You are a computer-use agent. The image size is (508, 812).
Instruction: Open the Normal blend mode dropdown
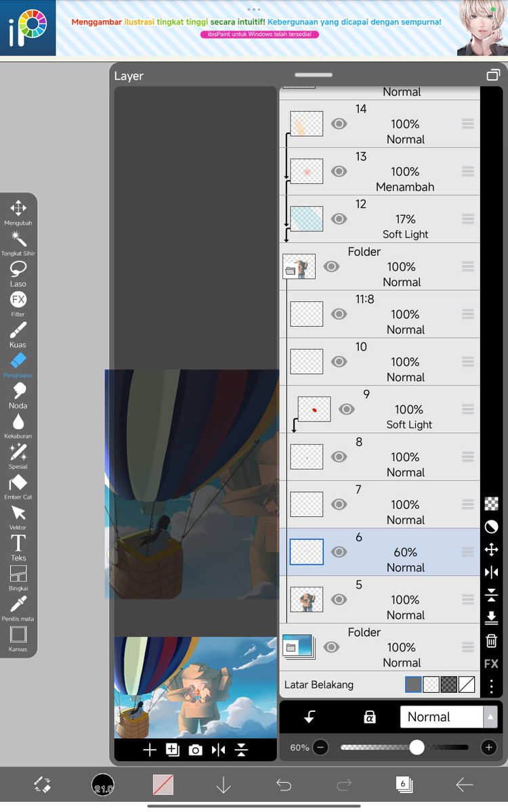pyautogui.click(x=449, y=717)
